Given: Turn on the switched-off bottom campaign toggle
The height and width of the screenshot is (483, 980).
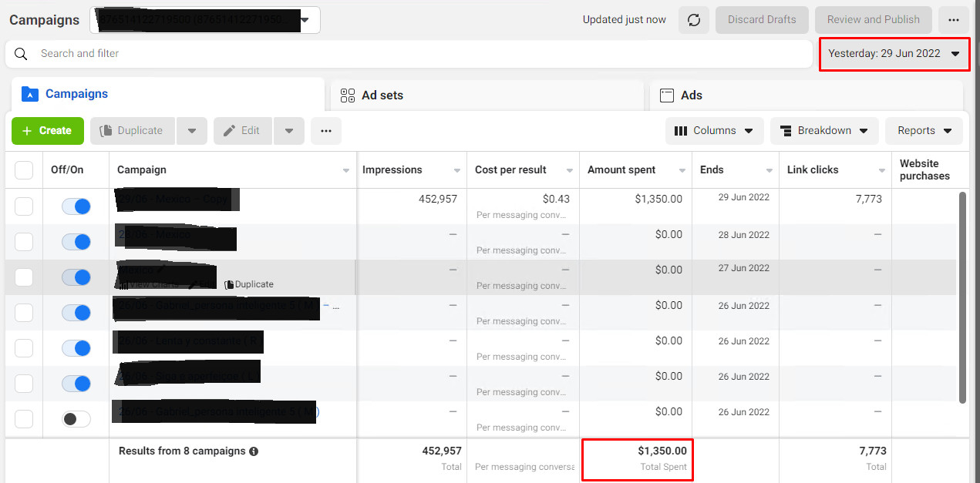Looking at the screenshot, I should [x=76, y=419].
